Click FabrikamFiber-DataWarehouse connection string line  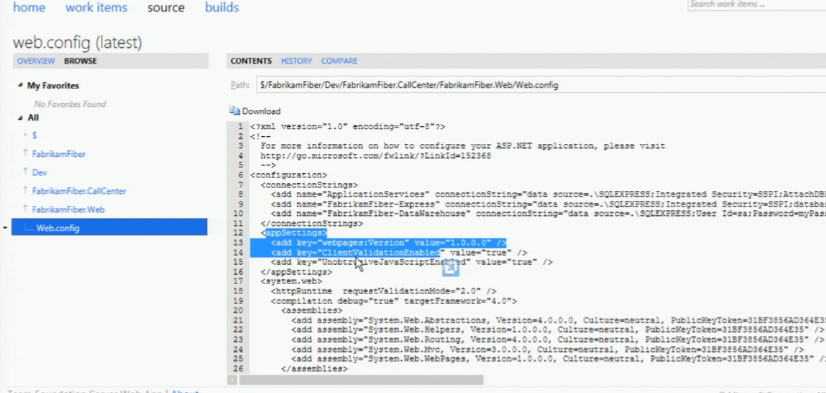click(x=548, y=213)
